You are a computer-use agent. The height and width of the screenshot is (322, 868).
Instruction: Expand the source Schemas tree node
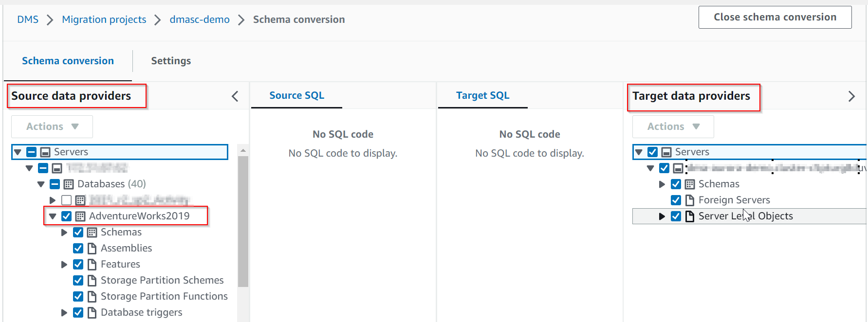click(64, 233)
